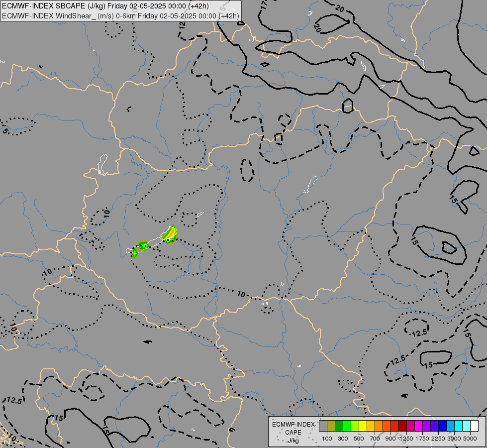Image resolution: width=487 pixels, height=448 pixels.
Task: Click the legend label 1750
Action: click(422, 439)
